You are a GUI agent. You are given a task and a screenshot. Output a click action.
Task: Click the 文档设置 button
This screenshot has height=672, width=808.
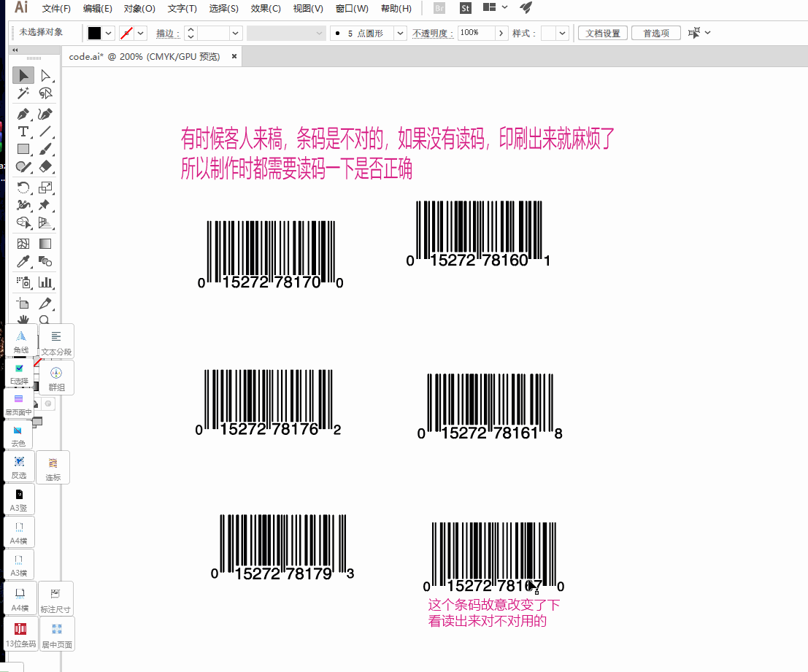[602, 34]
